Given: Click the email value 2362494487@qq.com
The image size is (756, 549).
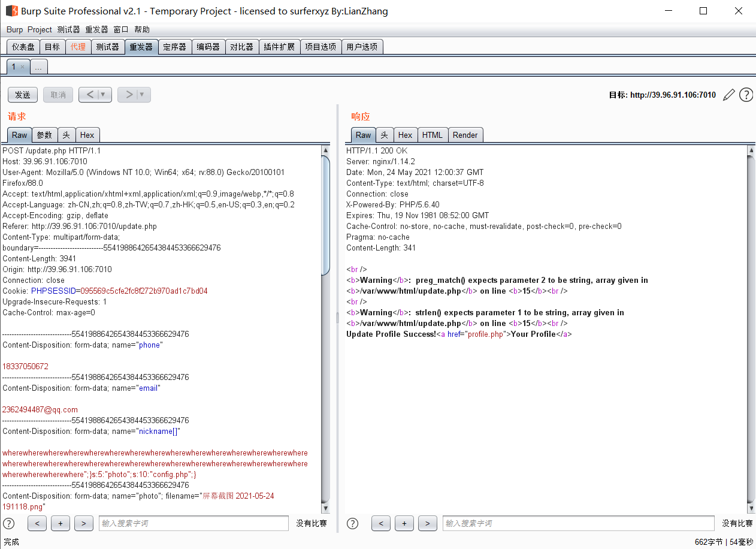Looking at the screenshot, I should pyautogui.click(x=40, y=409).
